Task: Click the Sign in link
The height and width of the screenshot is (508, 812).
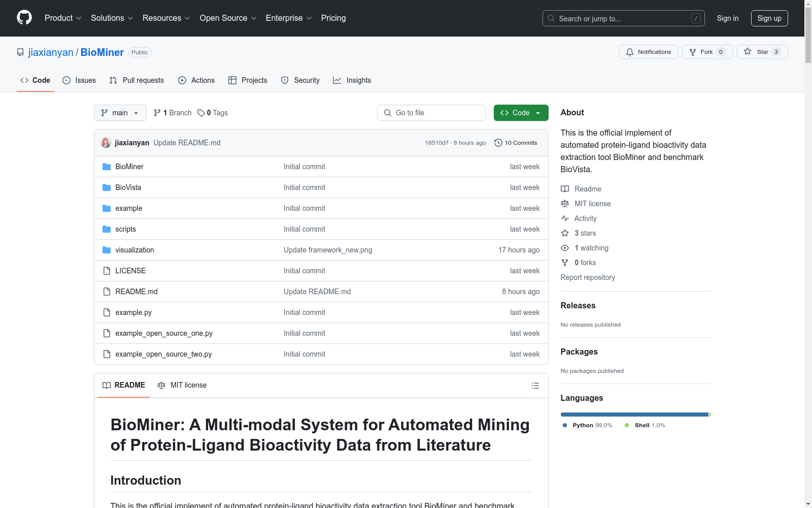Action: [728, 18]
